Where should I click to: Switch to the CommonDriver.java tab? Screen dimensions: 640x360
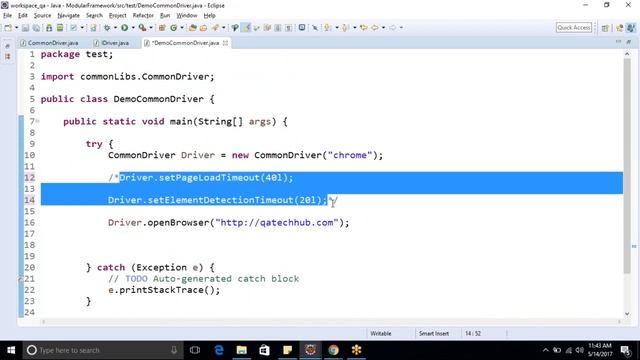point(49,43)
